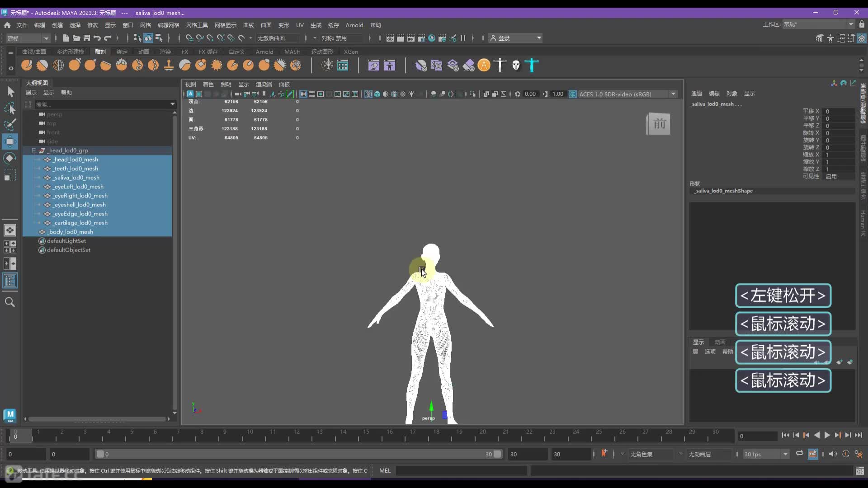Click the outliner 展示 menu
868x488 pixels.
[31, 93]
